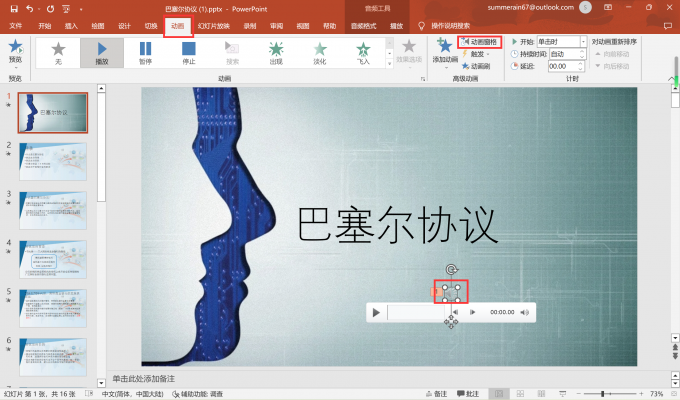680x400 pixels.
Task: Select slide 2 thumbnail
Action: 53,161
